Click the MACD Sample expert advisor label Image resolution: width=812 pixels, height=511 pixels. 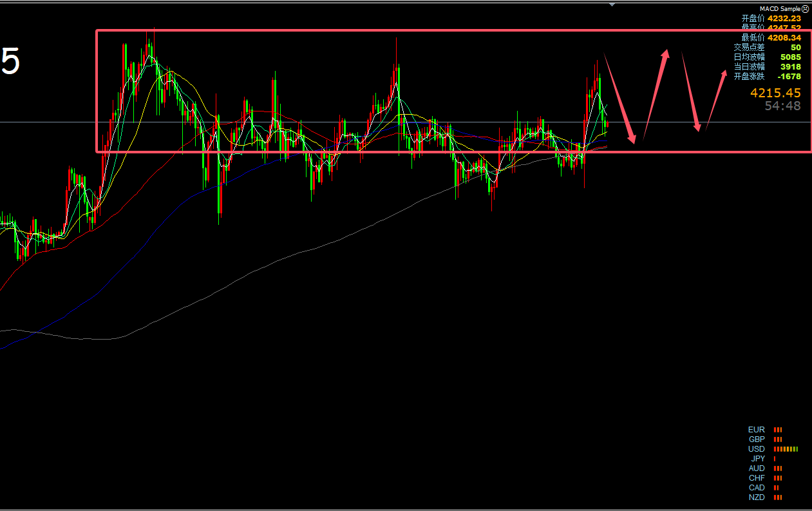(780, 9)
